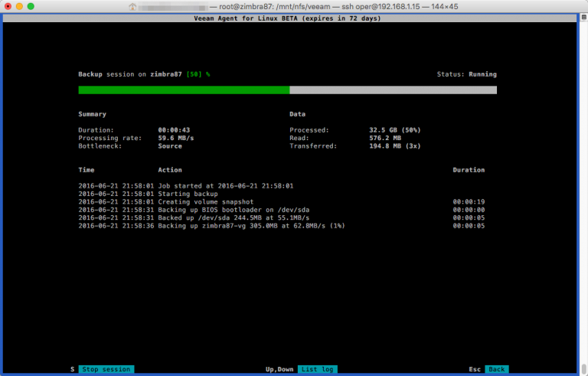Click the Veeam Agent for Linux BETA header
The height and width of the screenshot is (376, 588).
pos(287,18)
